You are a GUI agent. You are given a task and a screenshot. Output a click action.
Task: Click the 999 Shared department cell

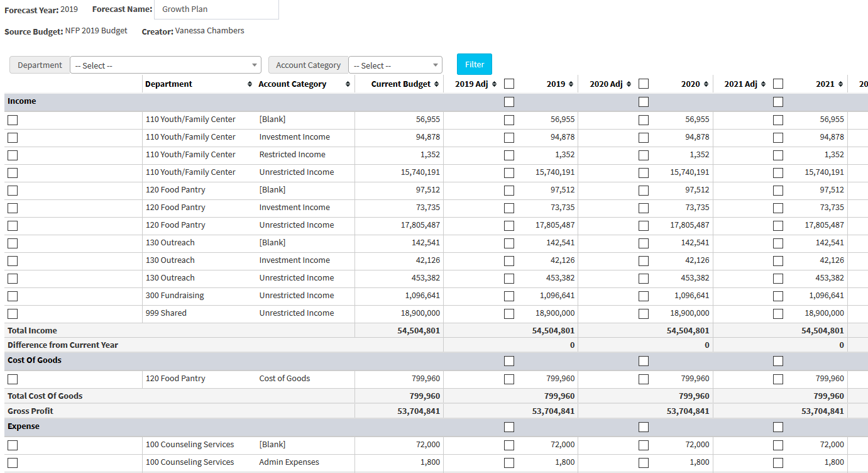166,313
